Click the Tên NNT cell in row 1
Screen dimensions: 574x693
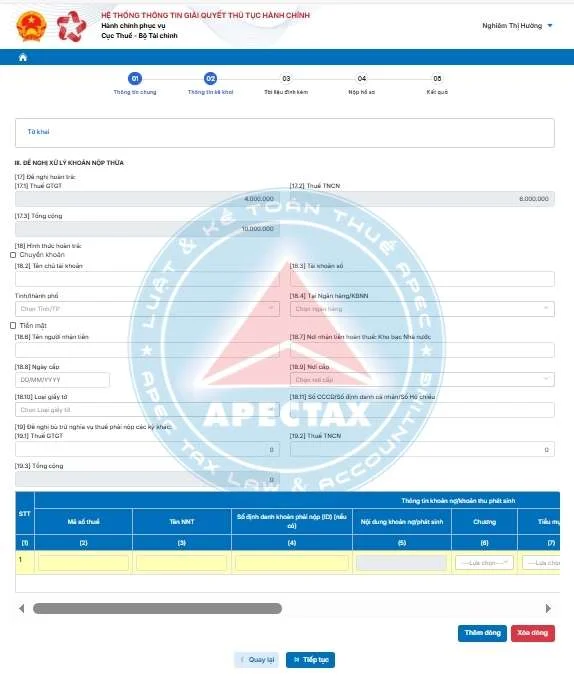click(182, 563)
